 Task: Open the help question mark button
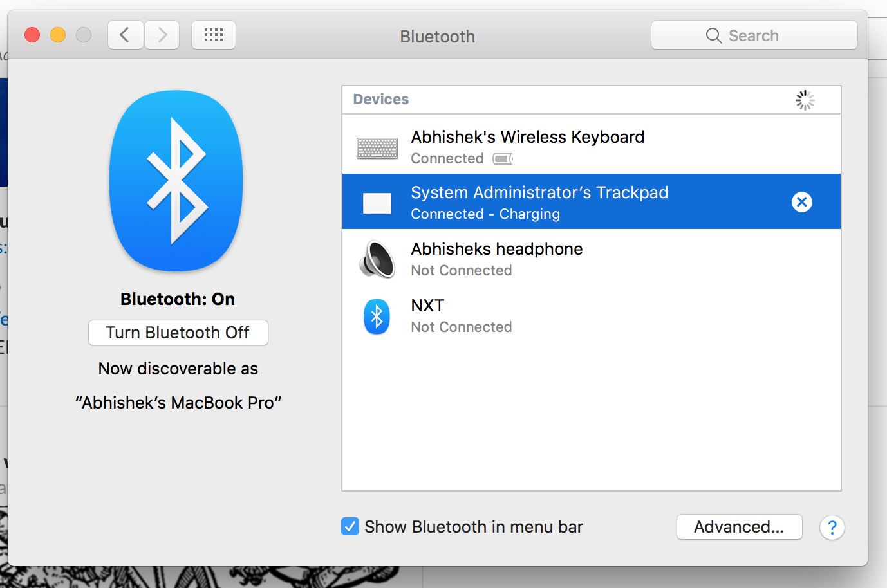point(832,528)
